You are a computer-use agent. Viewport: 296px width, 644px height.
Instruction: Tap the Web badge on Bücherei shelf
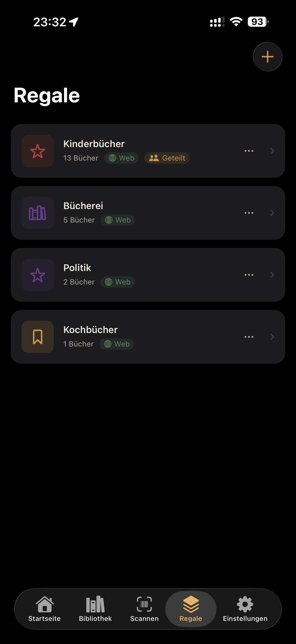(118, 220)
